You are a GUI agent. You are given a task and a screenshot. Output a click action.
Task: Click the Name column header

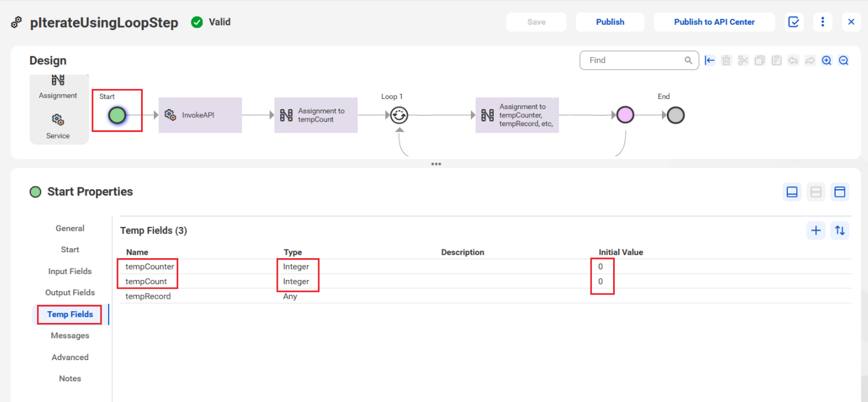pos(137,252)
